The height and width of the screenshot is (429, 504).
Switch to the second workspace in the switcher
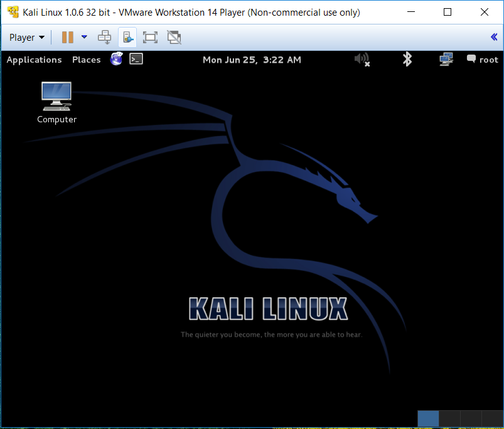click(x=450, y=418)
